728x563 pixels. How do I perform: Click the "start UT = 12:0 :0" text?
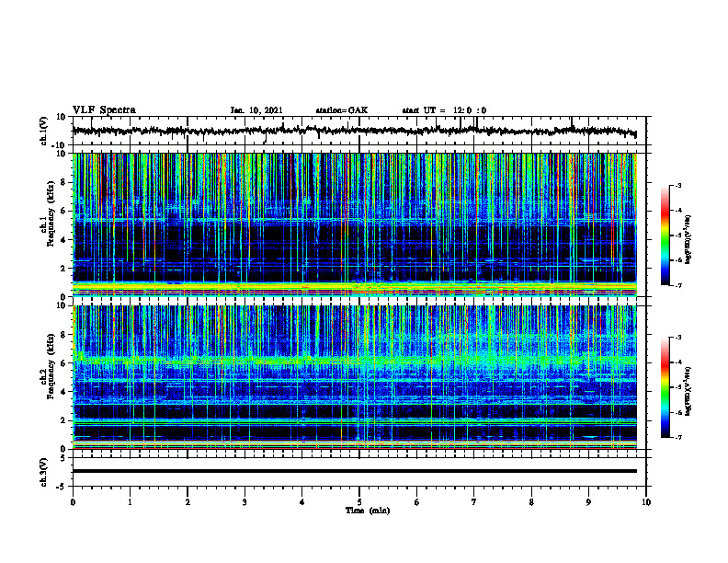click(444, 110)
